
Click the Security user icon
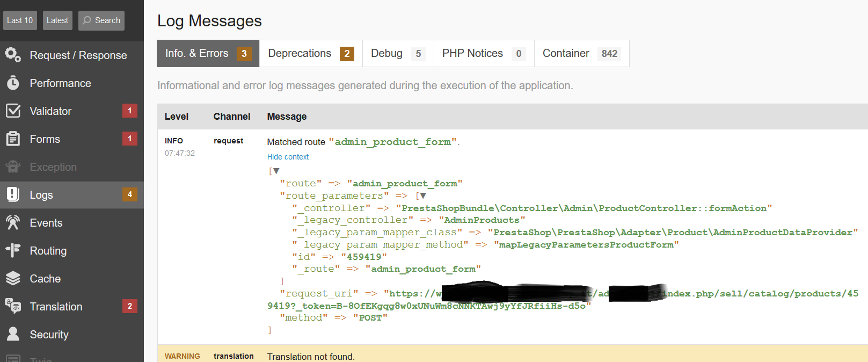[x=13, y=334]
